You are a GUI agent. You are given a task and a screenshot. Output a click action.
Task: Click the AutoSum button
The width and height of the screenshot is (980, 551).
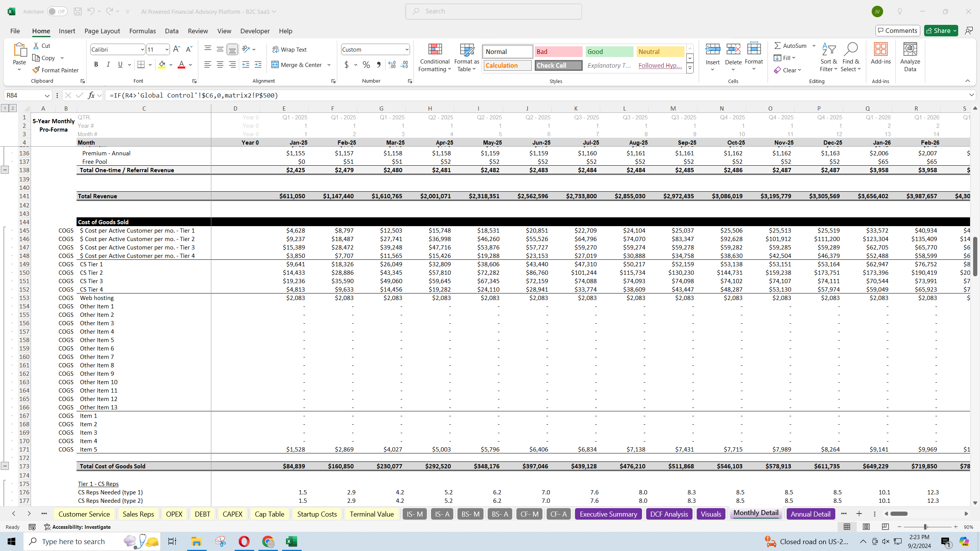point(791,46)
